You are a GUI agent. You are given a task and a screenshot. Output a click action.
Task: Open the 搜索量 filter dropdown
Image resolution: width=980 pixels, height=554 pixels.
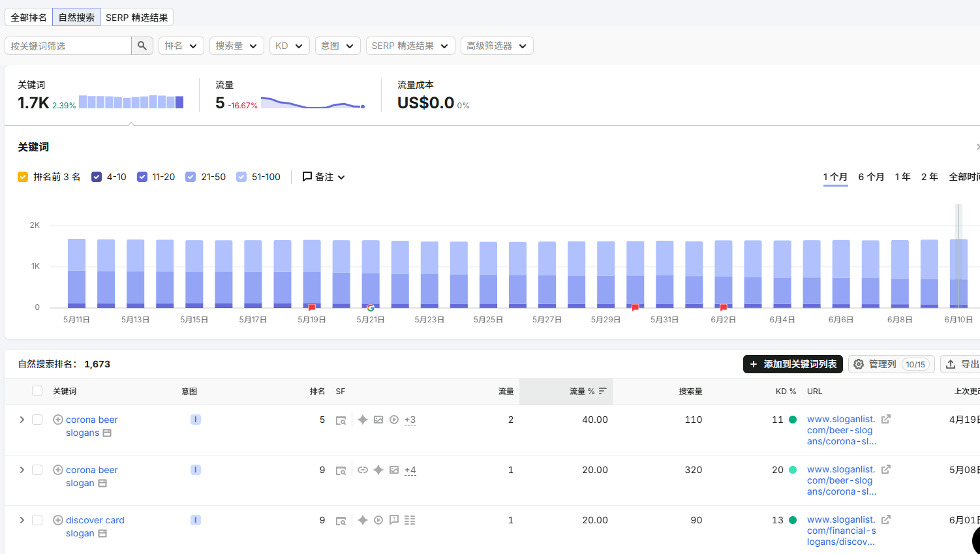pyautogui.click(x=237, y=46)
